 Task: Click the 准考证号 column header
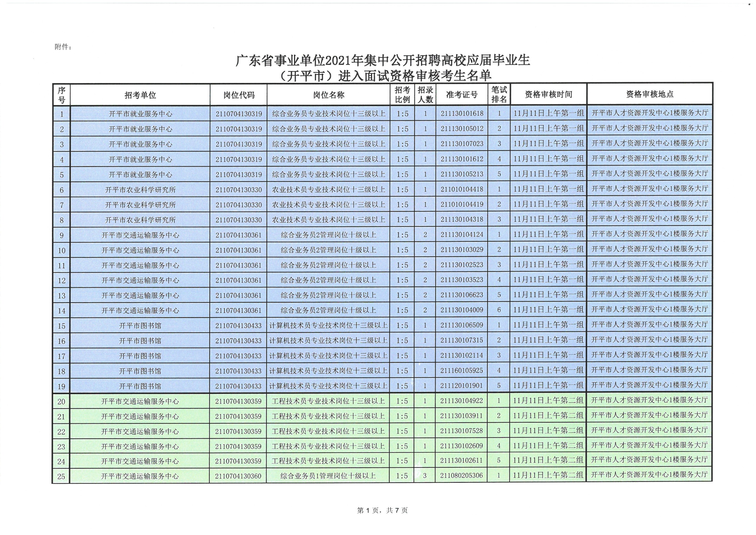(x=462, y=95)
